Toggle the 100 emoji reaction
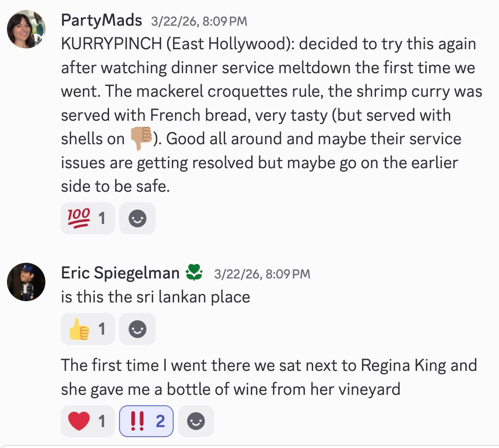499x448 pixels. pyautogui.click(x=87, y=218)
